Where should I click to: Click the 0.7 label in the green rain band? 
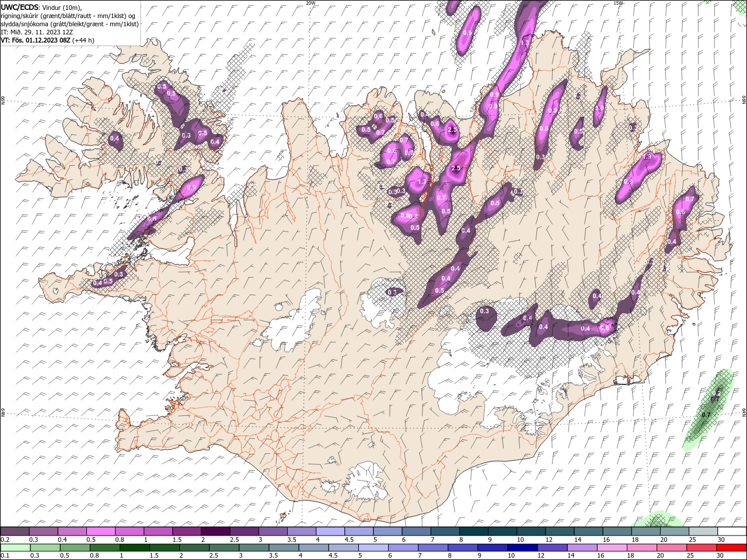706,415
